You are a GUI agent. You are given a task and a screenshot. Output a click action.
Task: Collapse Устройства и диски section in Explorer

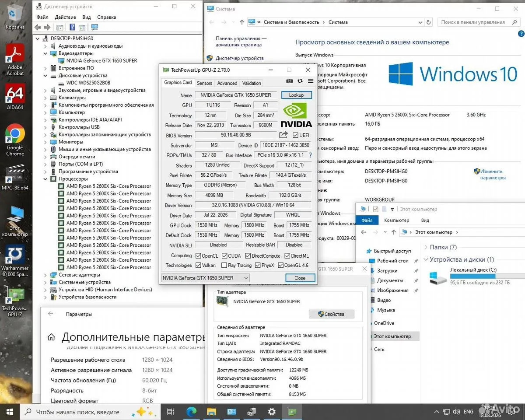tap(426, 259)
